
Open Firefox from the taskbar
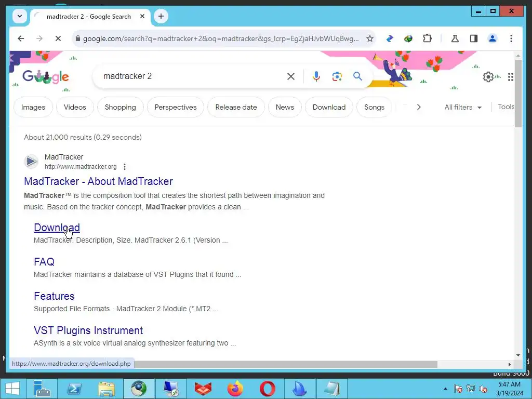click(235, 389)
